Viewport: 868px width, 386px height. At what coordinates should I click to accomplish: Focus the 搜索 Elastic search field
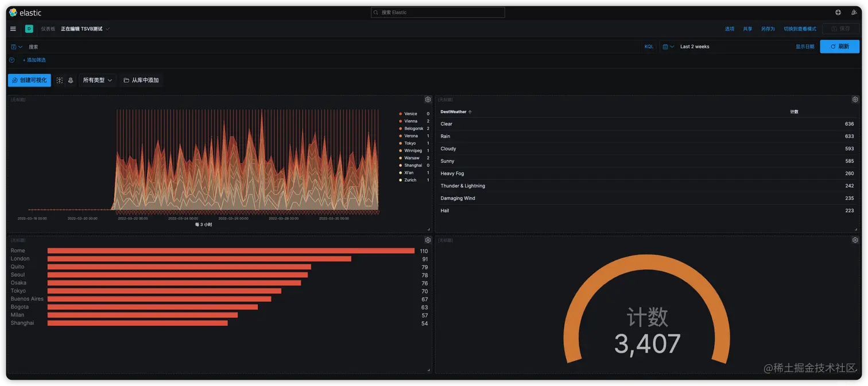click(x=438, y=12)
